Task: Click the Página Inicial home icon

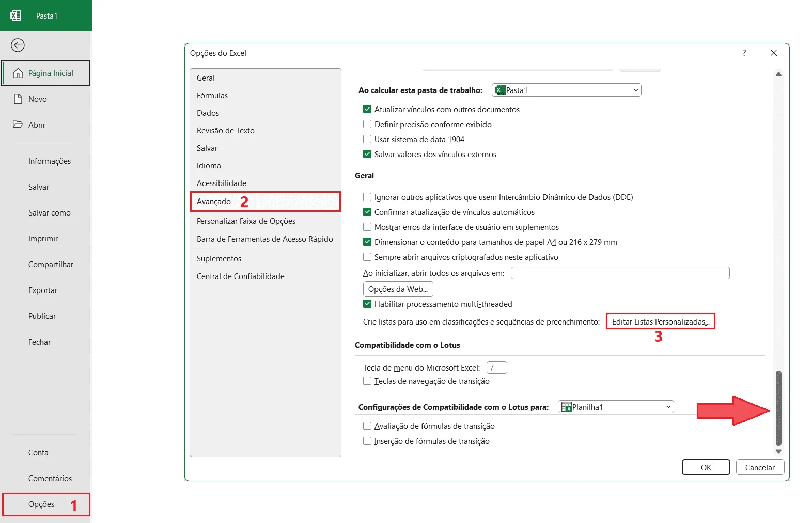Action: pyautogui.click(x=18, y=73)
